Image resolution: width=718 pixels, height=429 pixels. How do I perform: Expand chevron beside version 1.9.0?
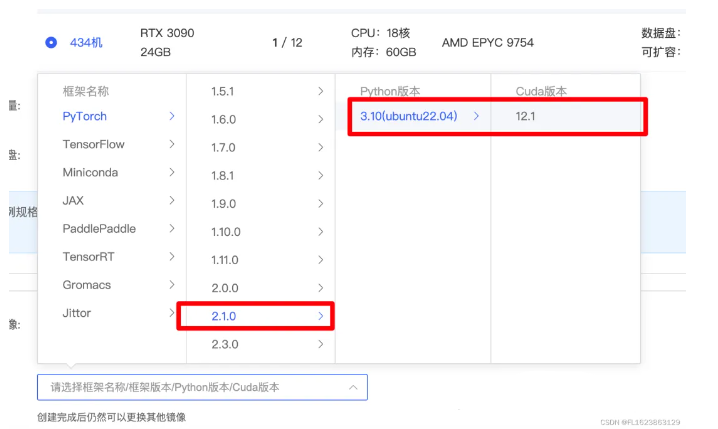pos(321,204)
